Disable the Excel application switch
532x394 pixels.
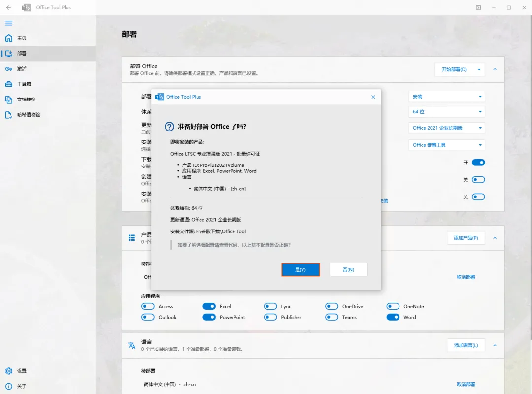click(x=209, y=306)
